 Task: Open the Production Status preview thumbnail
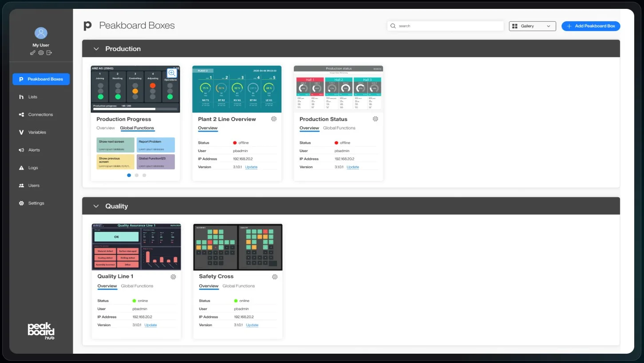pyautogui.click(x=338, y=89)
